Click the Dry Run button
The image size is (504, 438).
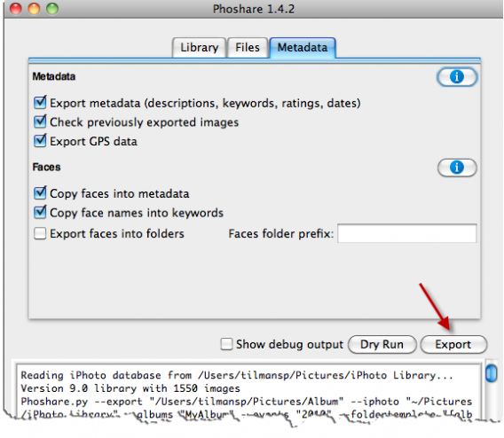[x=382, y=345]
